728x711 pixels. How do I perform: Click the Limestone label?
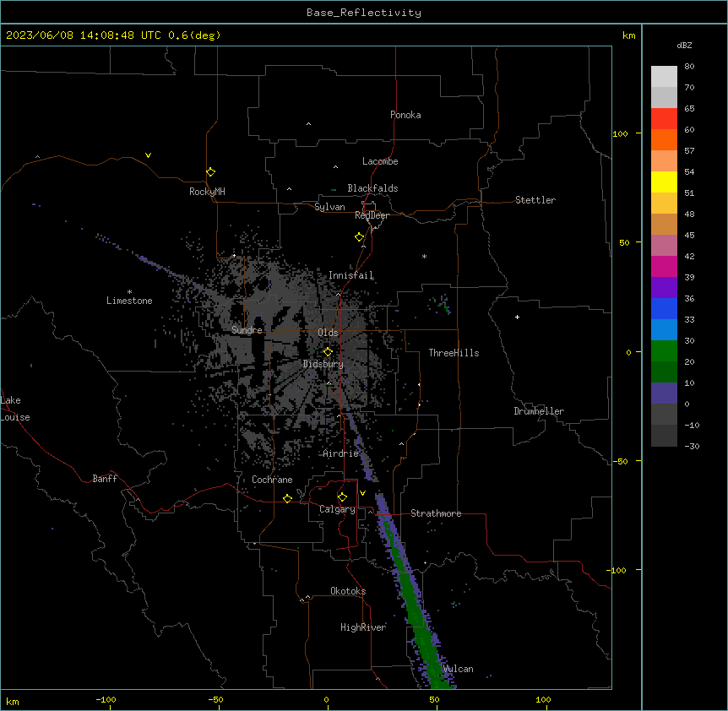tap(129, 301)
